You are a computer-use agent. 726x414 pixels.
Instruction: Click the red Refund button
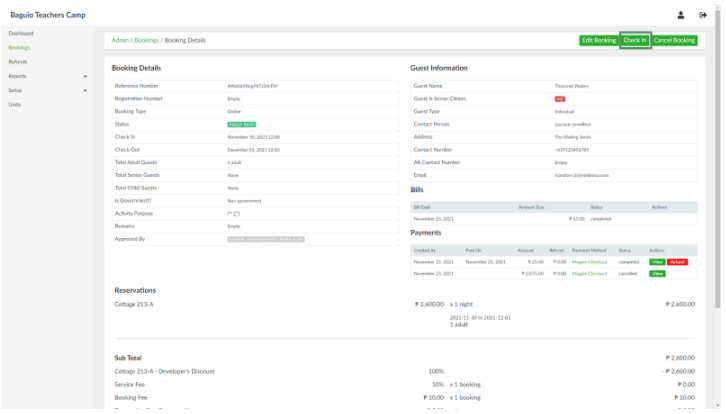pyautogui.click(x=677, y=261)
